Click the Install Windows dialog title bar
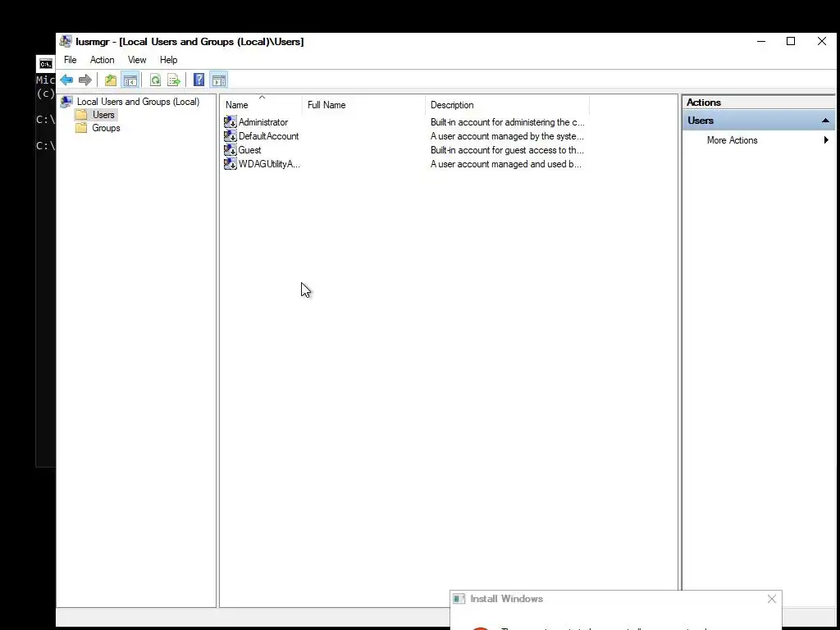 [616, 599]
